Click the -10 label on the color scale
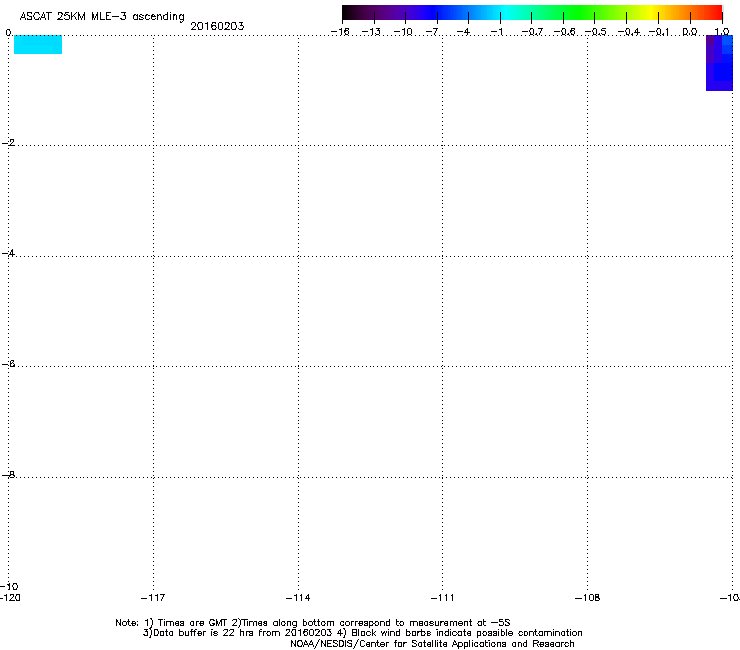The width and height of the screenshot is (740, 650). tap(403, 32)
